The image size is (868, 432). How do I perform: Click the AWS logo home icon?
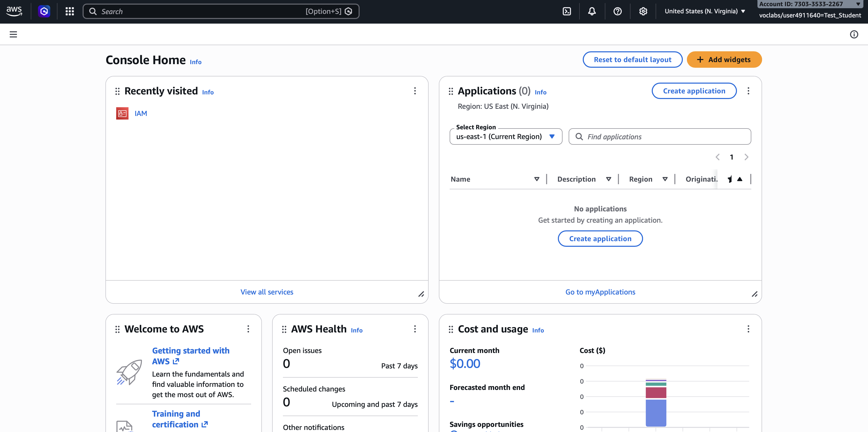[x=14, y=11]
